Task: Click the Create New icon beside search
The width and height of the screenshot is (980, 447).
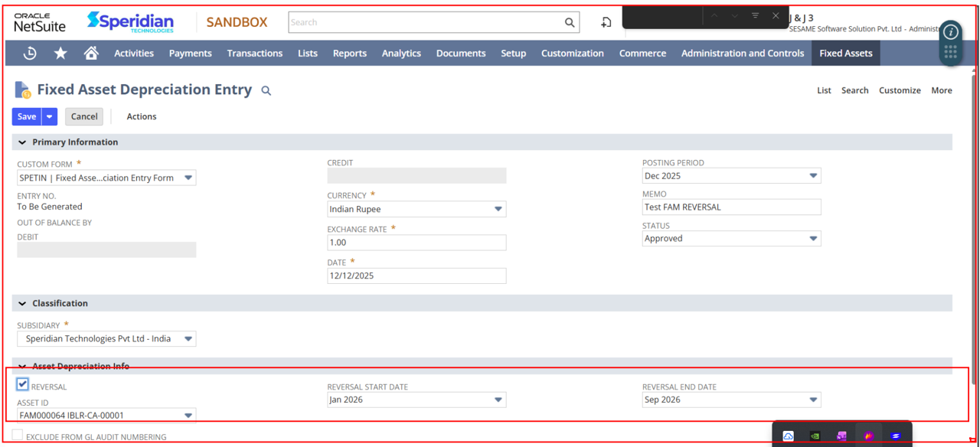Action: pyautogui.click(x=606, y=23)
